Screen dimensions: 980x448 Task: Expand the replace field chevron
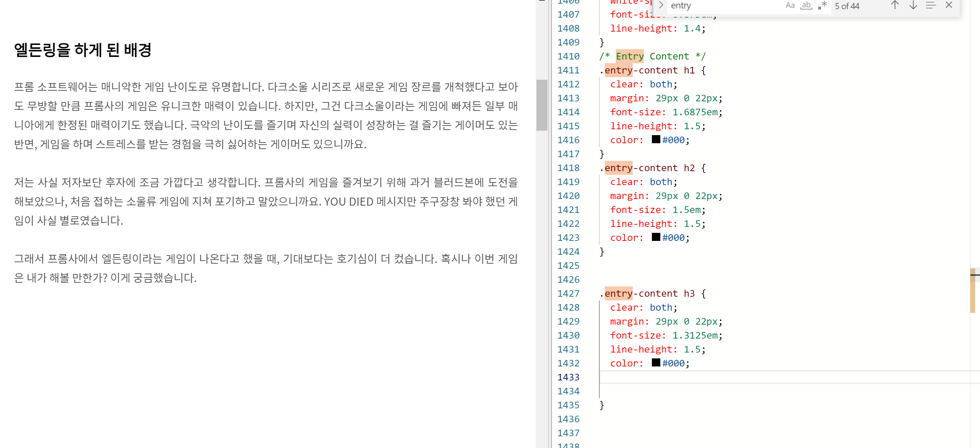coord(661,5)
